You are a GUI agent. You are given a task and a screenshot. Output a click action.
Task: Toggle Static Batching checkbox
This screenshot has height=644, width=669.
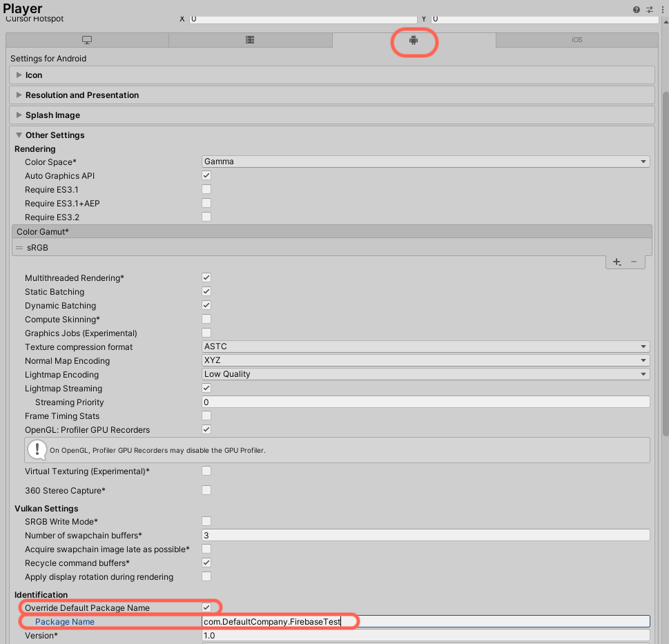[206, 291]
